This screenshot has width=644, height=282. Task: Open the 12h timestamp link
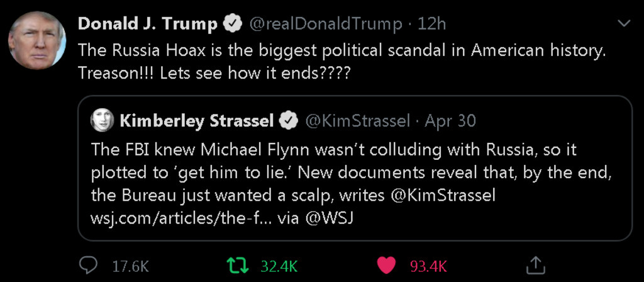point(431,24)
